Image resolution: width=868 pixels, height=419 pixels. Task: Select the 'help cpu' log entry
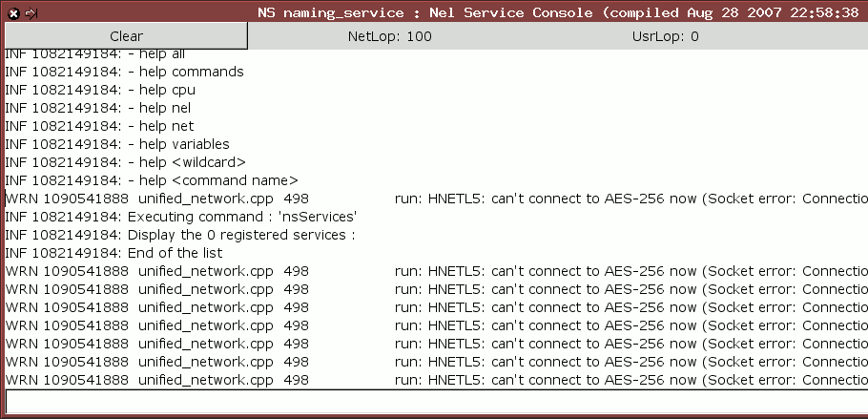pos(100,90)
